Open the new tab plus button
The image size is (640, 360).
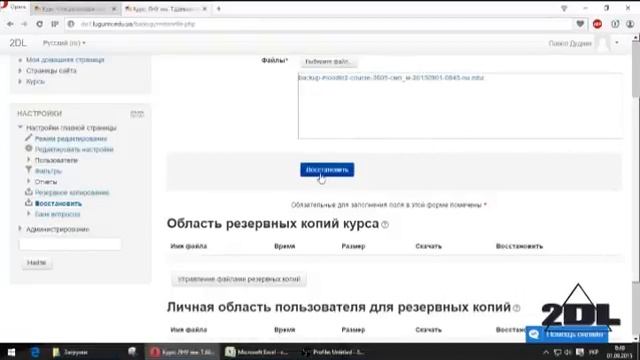[219, 9]
